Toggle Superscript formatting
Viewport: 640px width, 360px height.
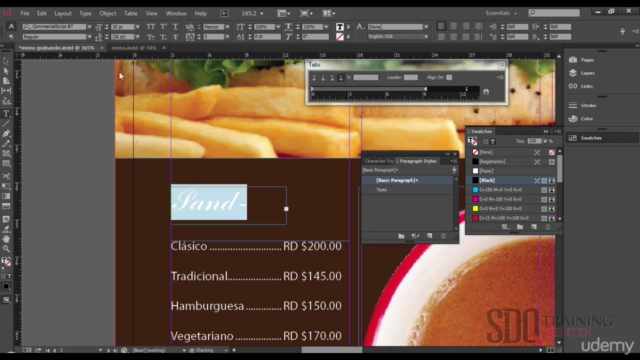[163, 27]
